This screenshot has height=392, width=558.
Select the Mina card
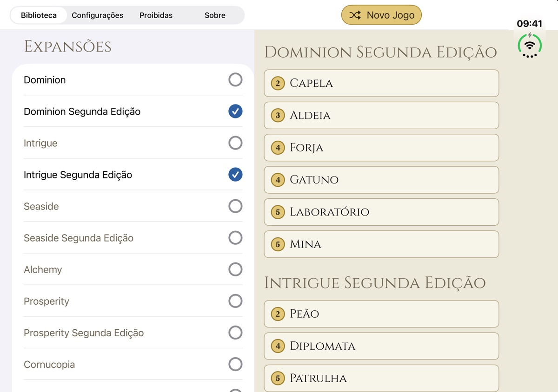(381, 244)
